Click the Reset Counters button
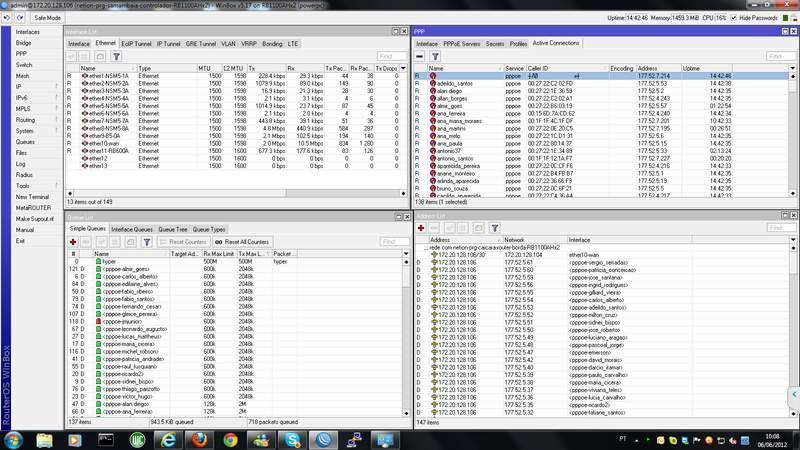 click(x=183, y=242)
